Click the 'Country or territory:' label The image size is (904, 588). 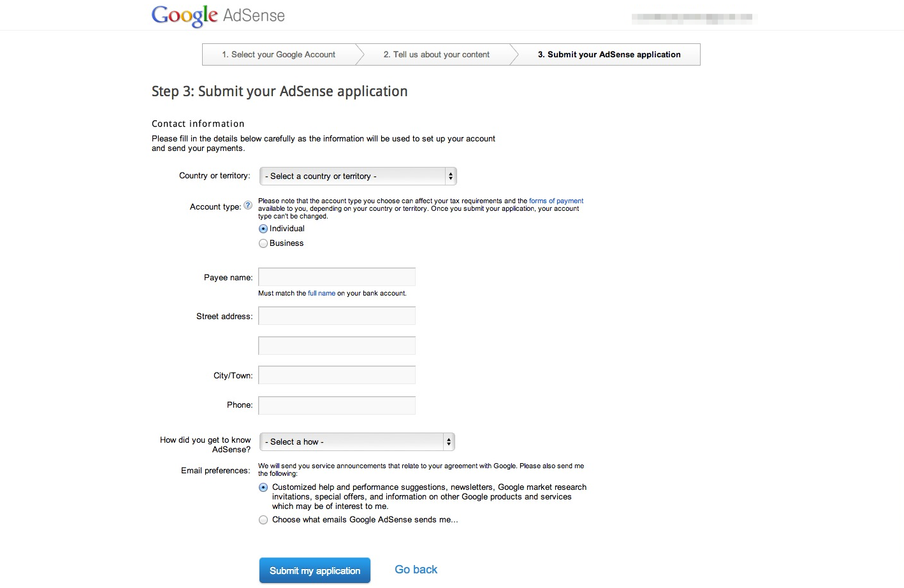click(215, 176)
